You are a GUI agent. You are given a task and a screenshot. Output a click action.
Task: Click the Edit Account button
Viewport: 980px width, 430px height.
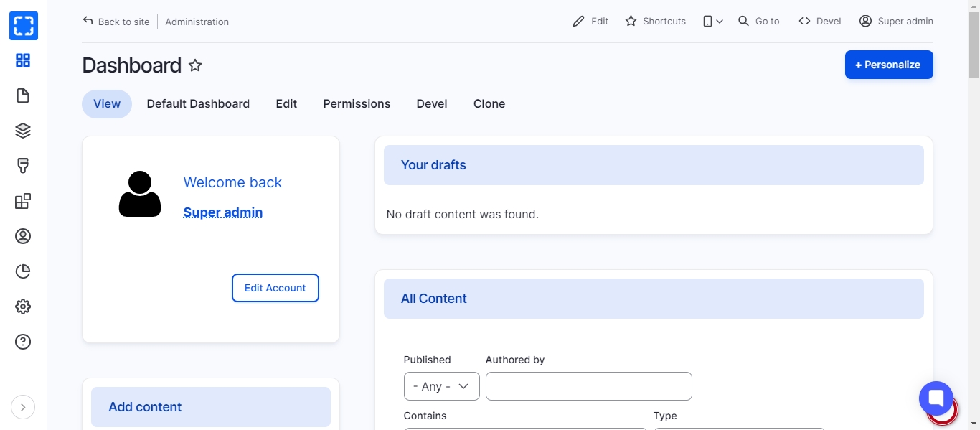pyautogui.click(x=275, y=288)
